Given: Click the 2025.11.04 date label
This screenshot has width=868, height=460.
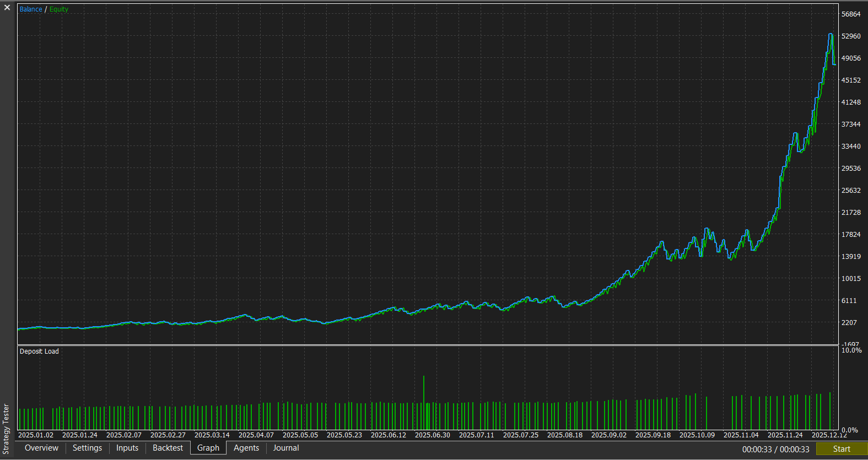Looking at the screenshot, I should pyautogui.click(x=741, y=435).
